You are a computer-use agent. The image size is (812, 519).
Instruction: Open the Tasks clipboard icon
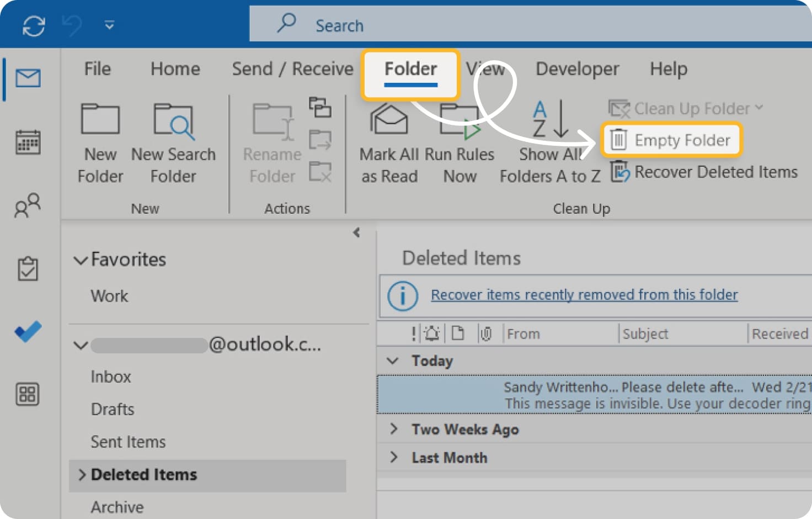point(28,269)
